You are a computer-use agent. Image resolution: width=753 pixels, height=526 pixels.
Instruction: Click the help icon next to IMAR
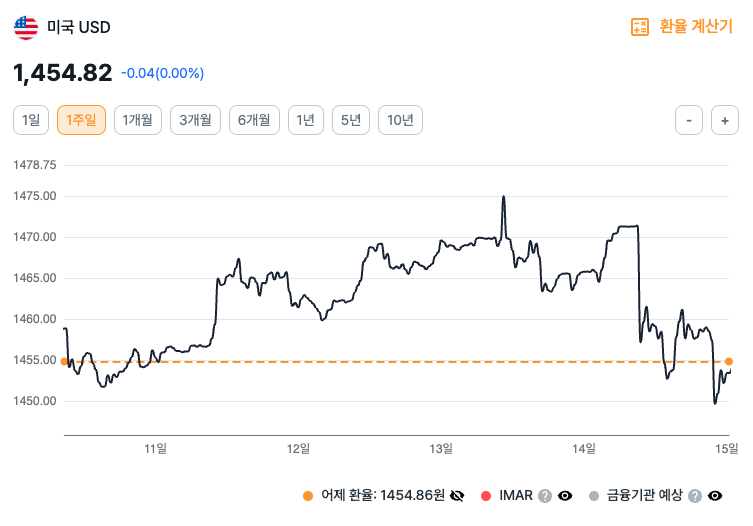545,495
